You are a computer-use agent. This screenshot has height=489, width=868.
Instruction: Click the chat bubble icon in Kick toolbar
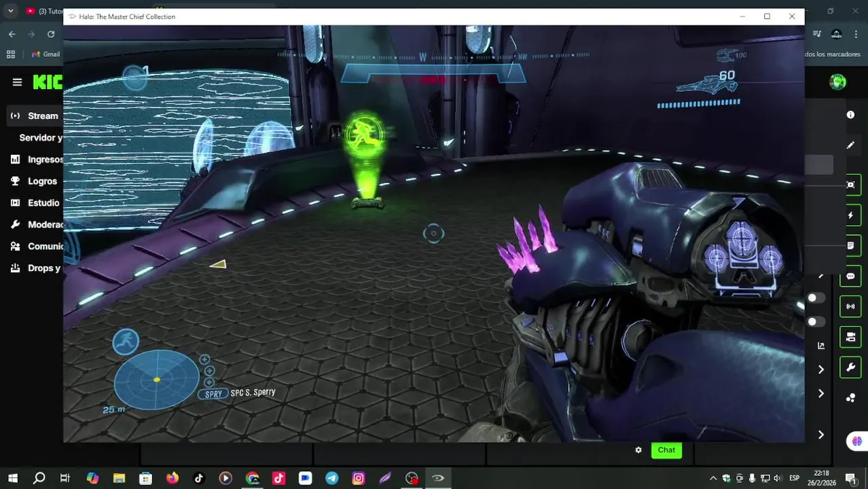pos(850,276)
